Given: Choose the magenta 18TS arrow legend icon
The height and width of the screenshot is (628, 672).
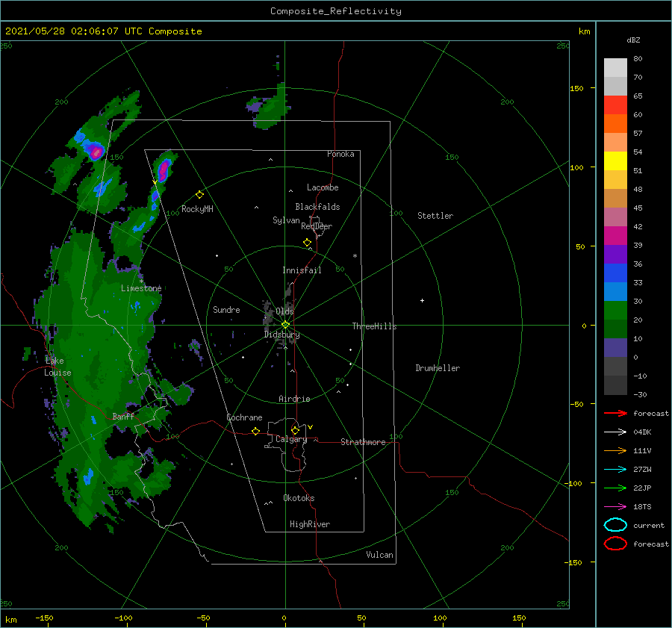Looking at the screenshot, I should tap(615, 507).
